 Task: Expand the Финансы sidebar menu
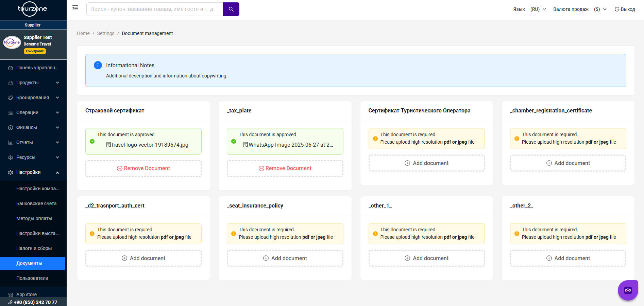click(x=33, y=127)
